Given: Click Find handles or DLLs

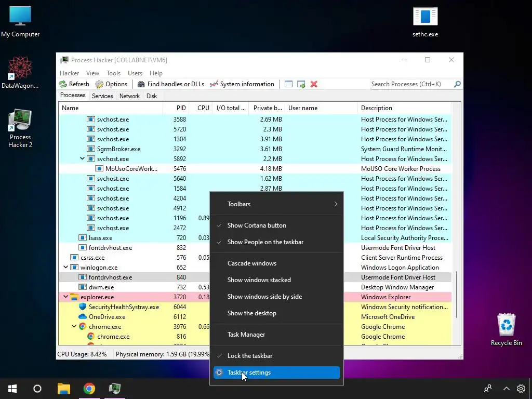Looking at the screenshot, I should tap(170, 84).
